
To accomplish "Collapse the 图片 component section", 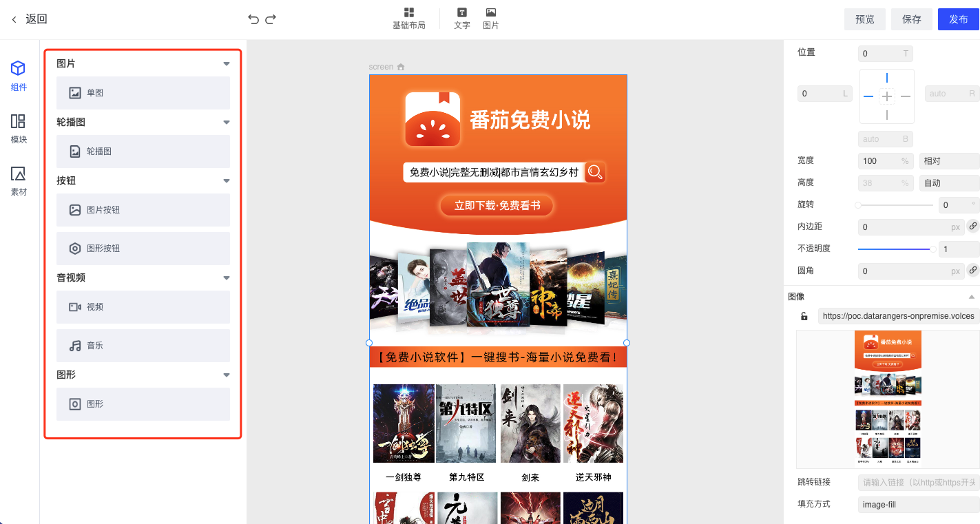I will pyautogui.click(x=227, y=63).
